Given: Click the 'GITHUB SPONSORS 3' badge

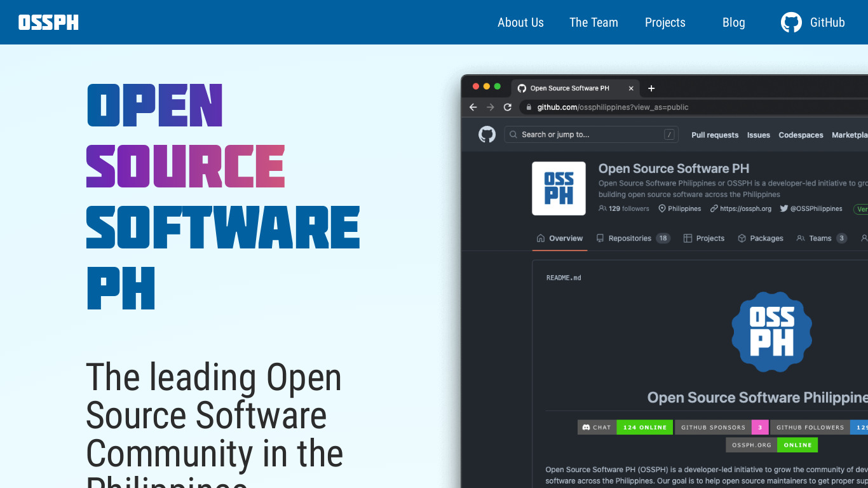Looking at the screenshot, I should click(722, 427).
